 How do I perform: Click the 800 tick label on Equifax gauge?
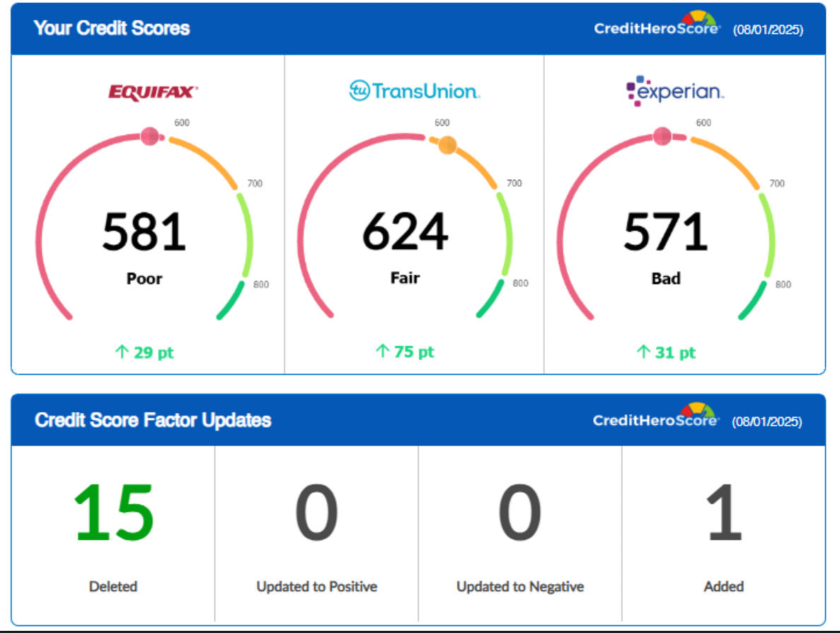[x=261, y=285]
